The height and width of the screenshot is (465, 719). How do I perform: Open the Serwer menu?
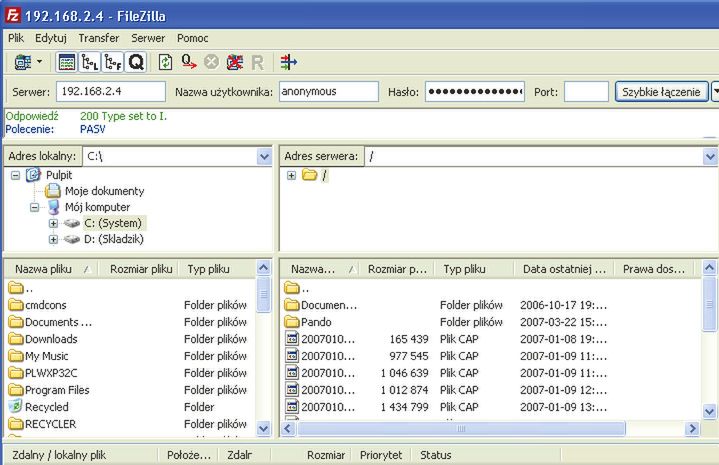(x=148, y=38)
